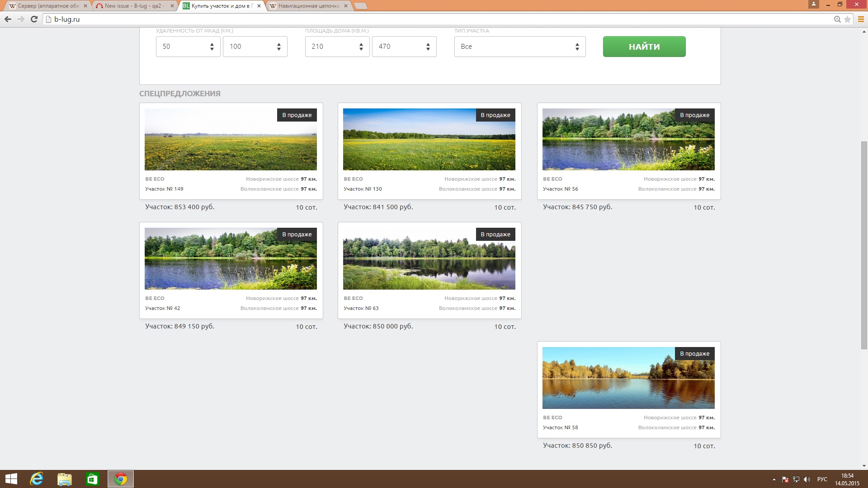Reload the page with refresh icon
This screenshot has height=488, width=868.
34,19
